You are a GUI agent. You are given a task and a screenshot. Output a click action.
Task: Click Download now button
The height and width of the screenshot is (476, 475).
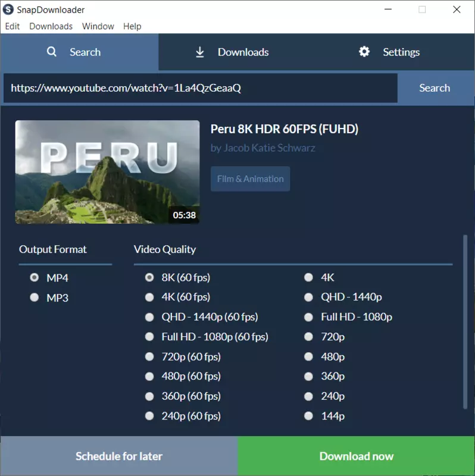coord(356,456)
